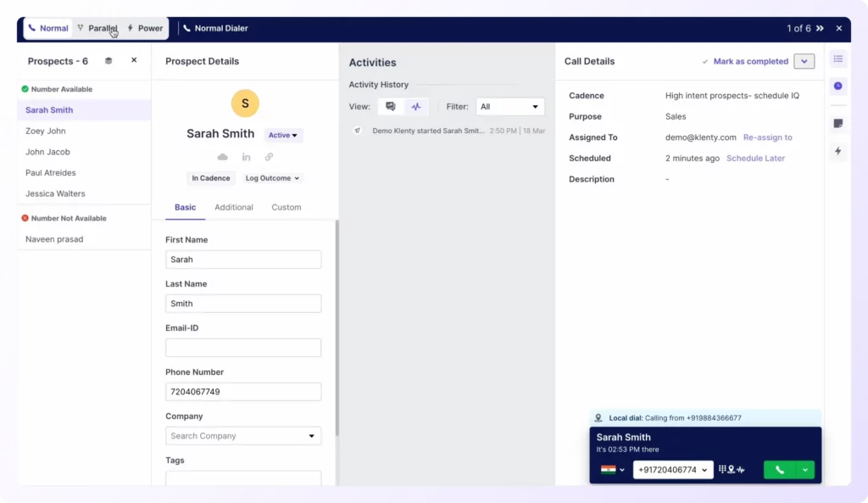This screenshot has width=868, height=503.
Task: Switch to the Additional tab
Action: point(233,207)
